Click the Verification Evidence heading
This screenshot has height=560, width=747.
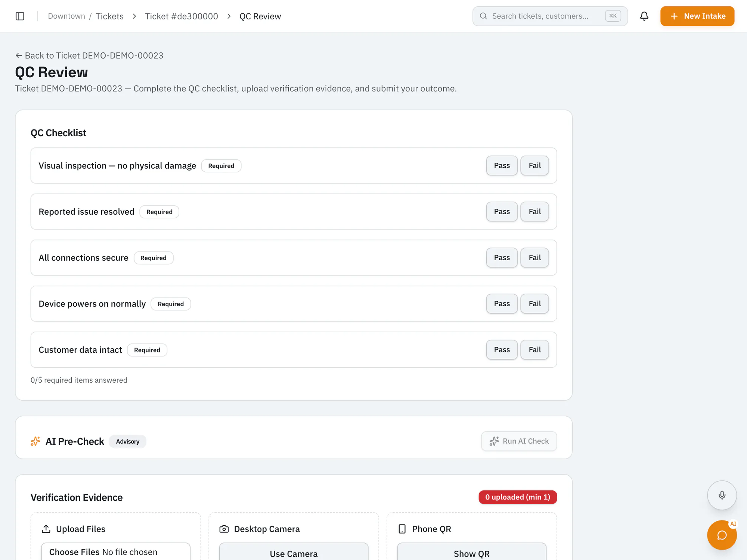tap(77, 498)
